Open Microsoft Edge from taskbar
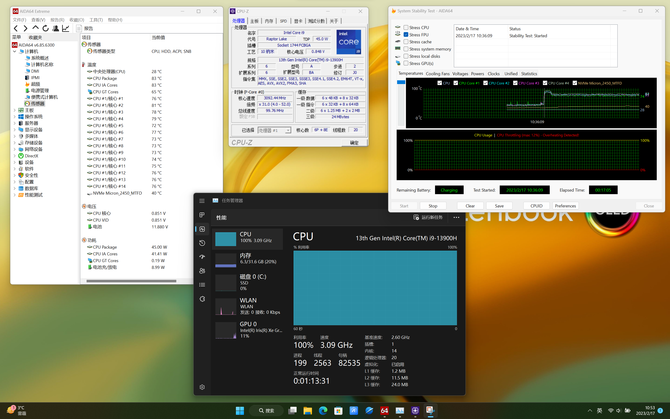Image resolution: width=670 pixels, height=419 pixels. click(323, 410)
